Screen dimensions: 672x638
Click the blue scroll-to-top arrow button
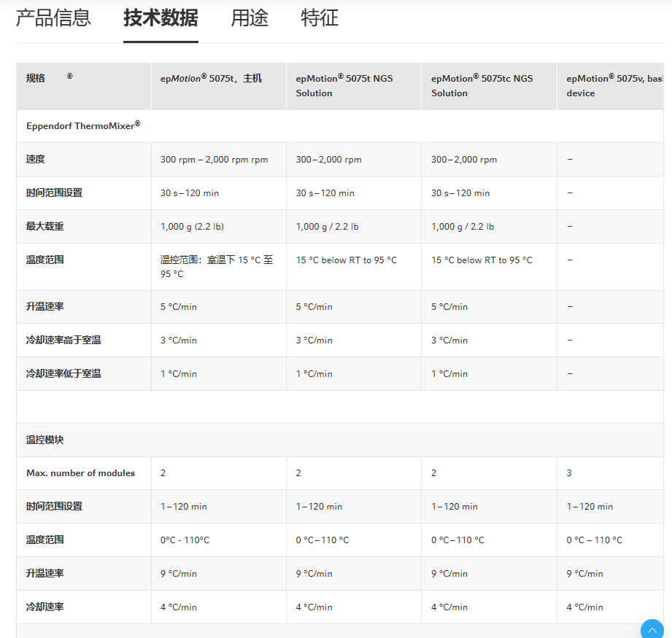click(x=652, y=630)
